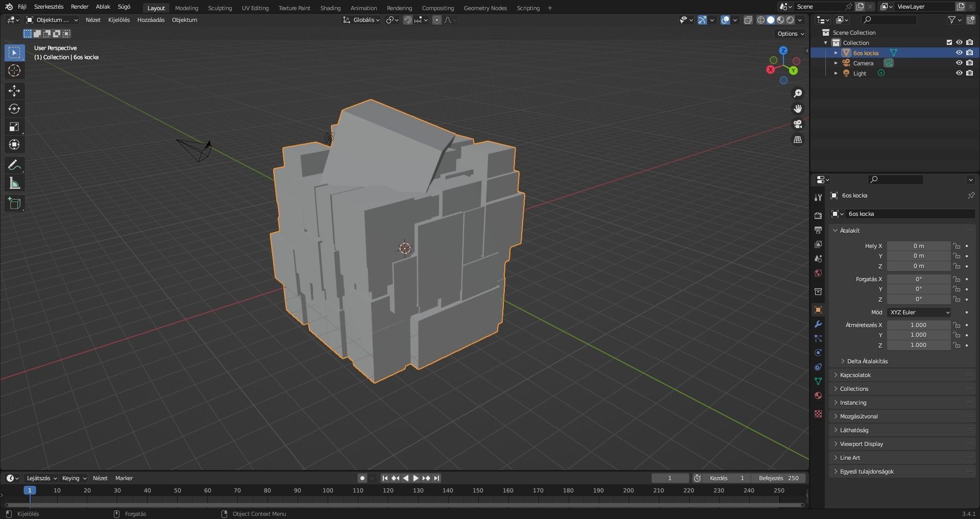The image size is (980, 519).
Task: Click the Átméretezés X scale value field
Action: click(x=919, y=325)
